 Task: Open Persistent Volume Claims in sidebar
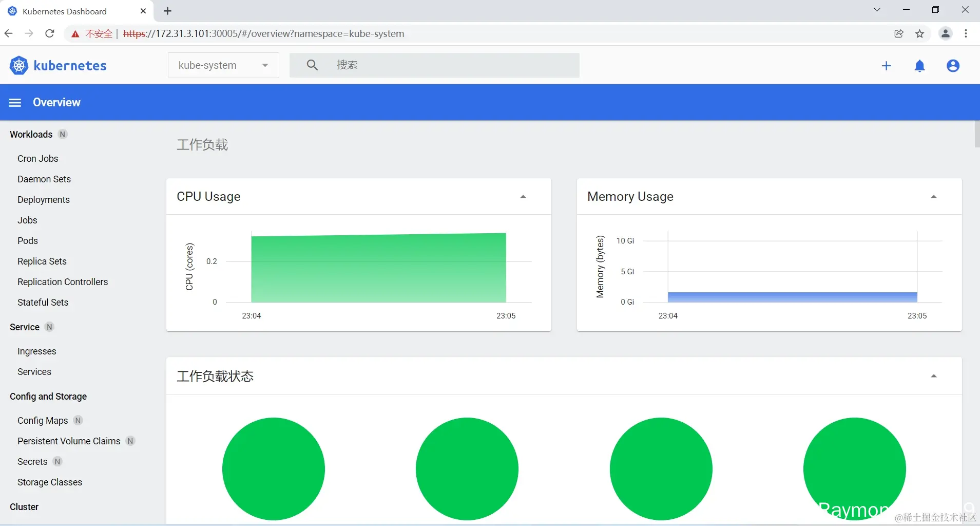[69, 441]
